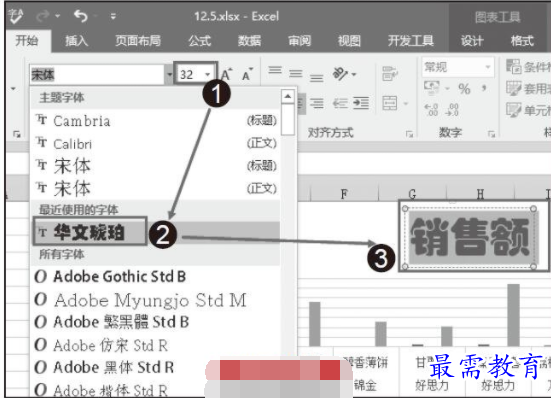Open the font size dropdown arrow
Image resolution: width=551 pixels, height=398 pixels.
pyautogui.click(x=208, y=74)
